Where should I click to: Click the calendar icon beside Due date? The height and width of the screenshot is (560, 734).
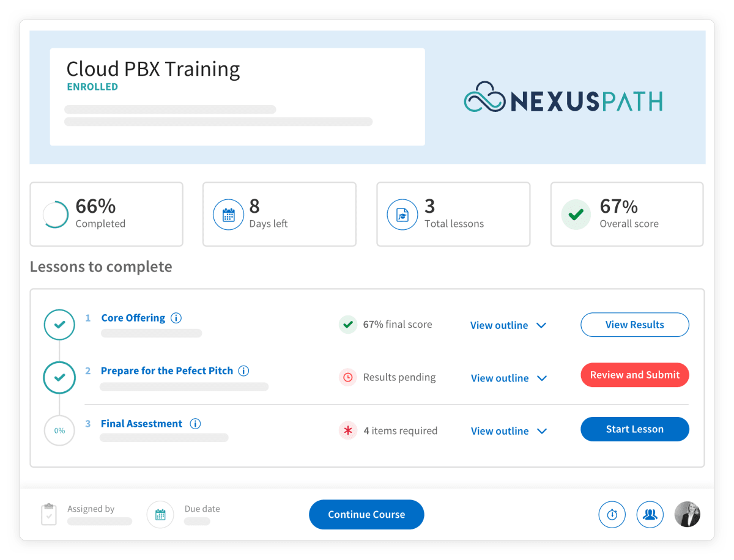tap(160, 515)
